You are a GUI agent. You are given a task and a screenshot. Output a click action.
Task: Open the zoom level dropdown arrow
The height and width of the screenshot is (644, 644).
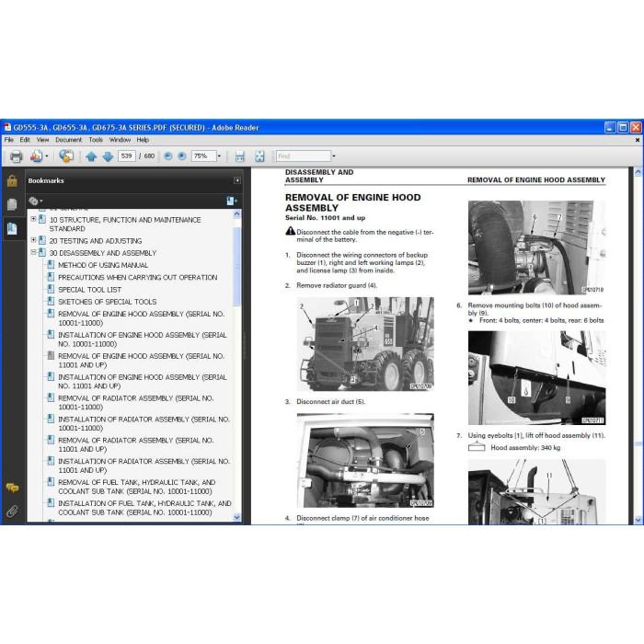219,156
